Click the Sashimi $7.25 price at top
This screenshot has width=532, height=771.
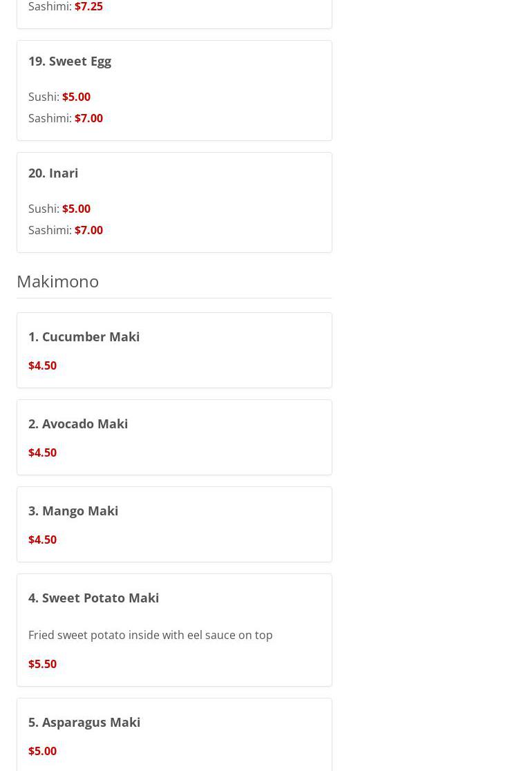(89, 6)
